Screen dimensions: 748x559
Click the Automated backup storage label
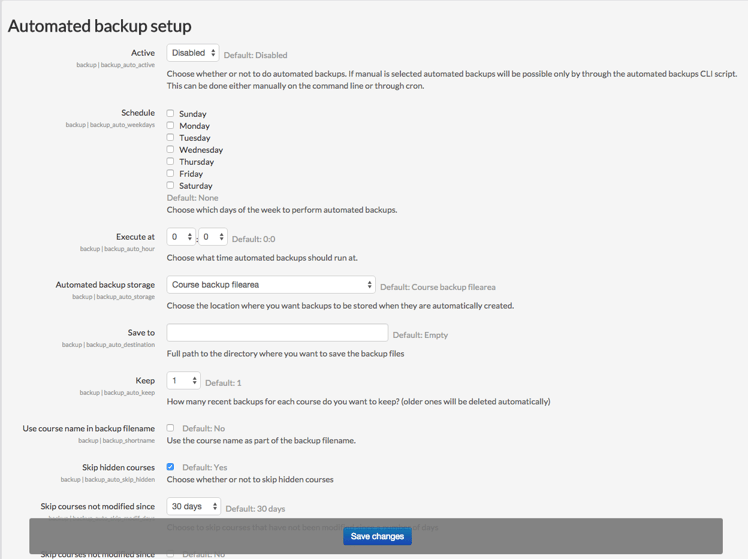click(105, 285)
